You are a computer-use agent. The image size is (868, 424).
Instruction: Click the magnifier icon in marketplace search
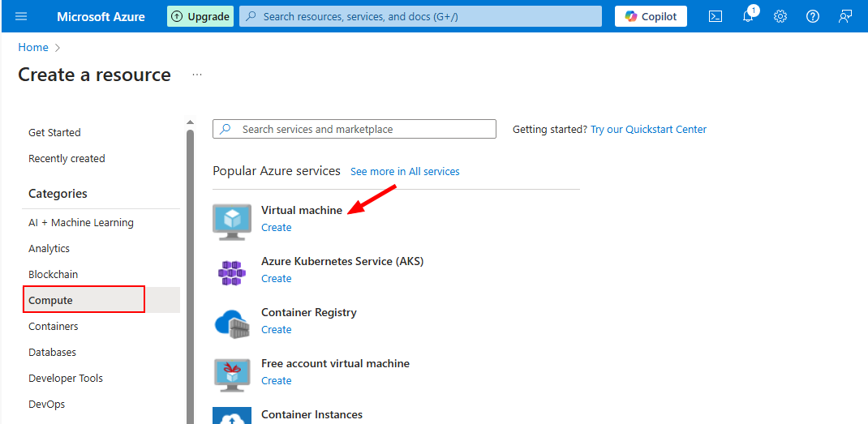pos(226,129)
